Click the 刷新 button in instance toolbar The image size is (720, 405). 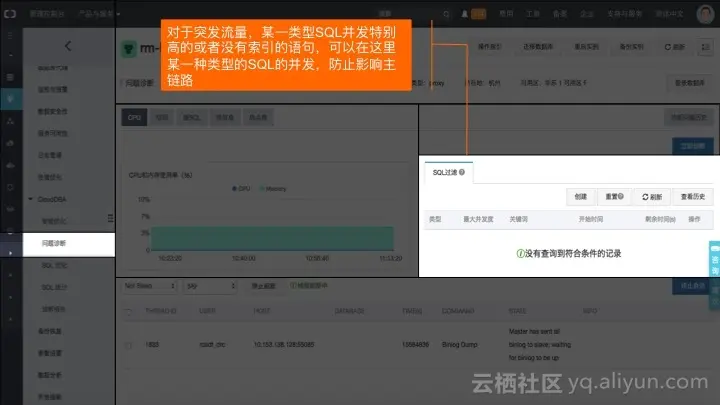pyautogui.click(x=675, y=47)
